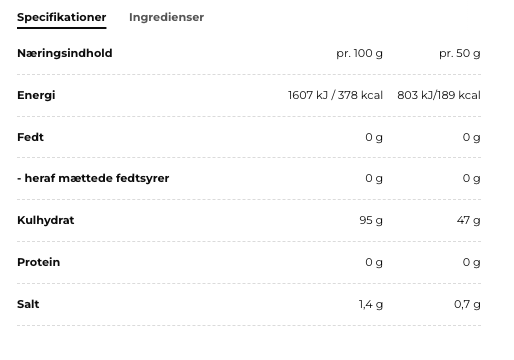Click the Næringsindhold heading
514x360 pixels.
[x=65, y=53]
